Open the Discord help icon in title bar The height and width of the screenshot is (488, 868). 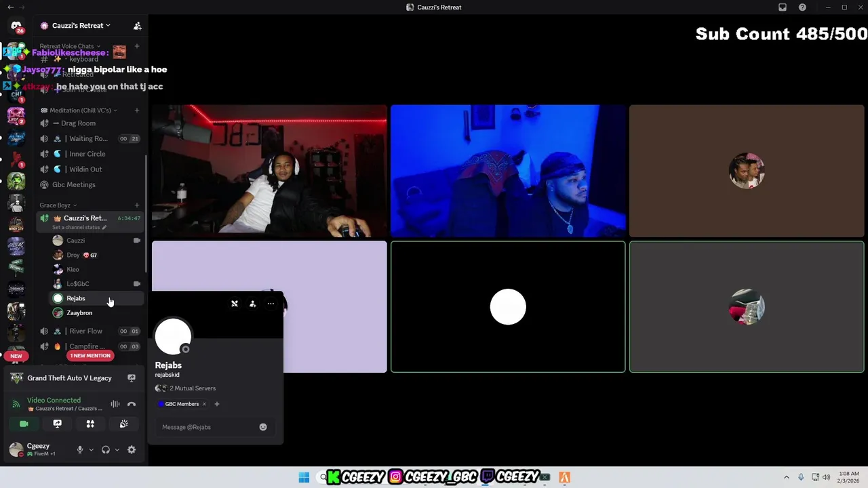coord(802,7)
